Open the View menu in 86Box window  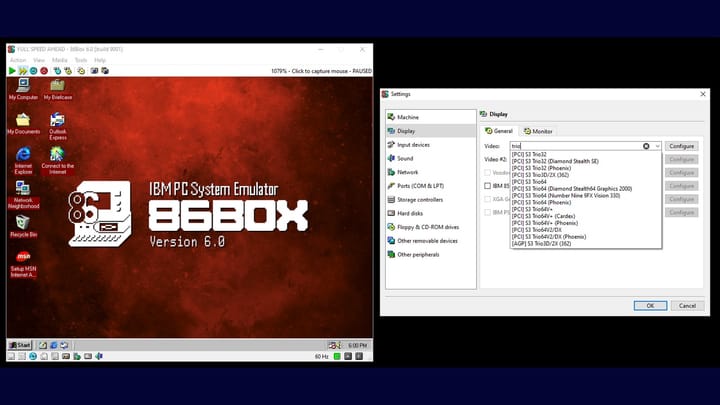pyautogui.click(x=39, y=60)
